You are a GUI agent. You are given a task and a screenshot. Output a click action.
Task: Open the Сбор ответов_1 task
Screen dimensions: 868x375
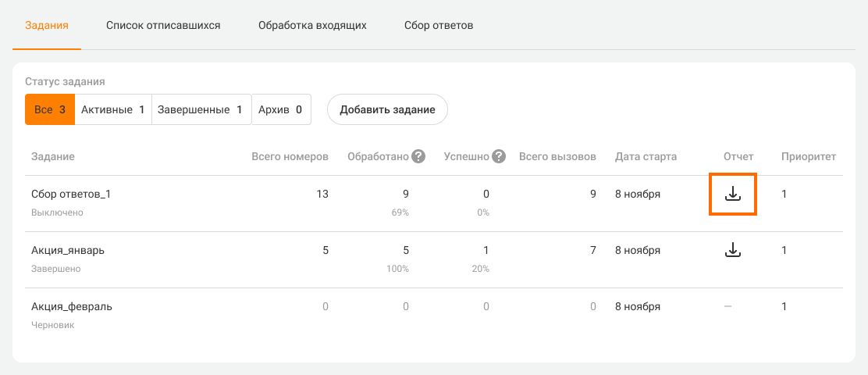(71, 194)
